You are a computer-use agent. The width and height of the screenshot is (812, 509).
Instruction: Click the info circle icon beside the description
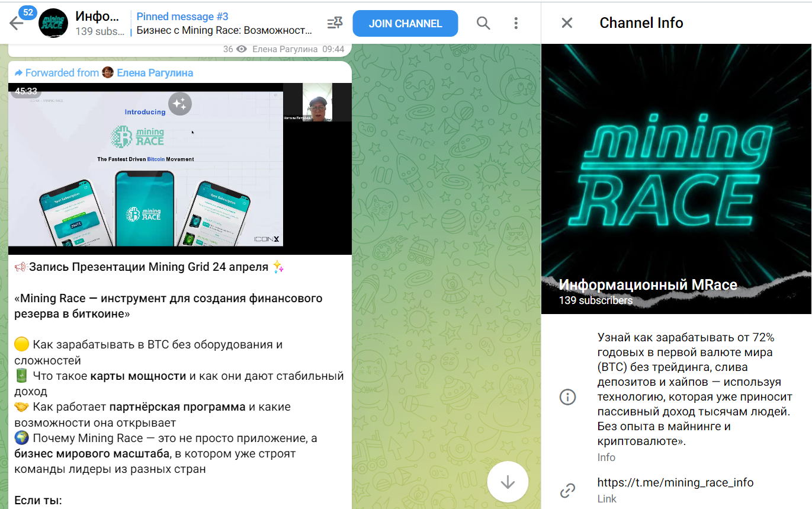point(567,397)
